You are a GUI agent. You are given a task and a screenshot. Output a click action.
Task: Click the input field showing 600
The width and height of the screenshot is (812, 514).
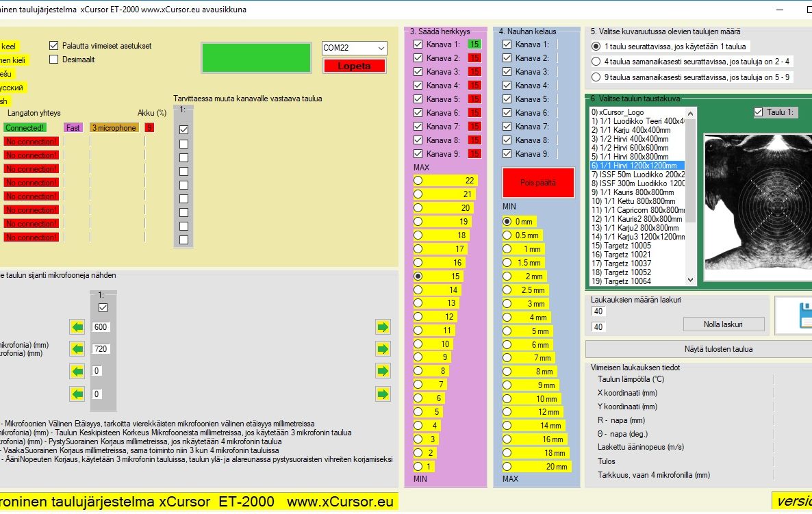(x=101, y=327)
